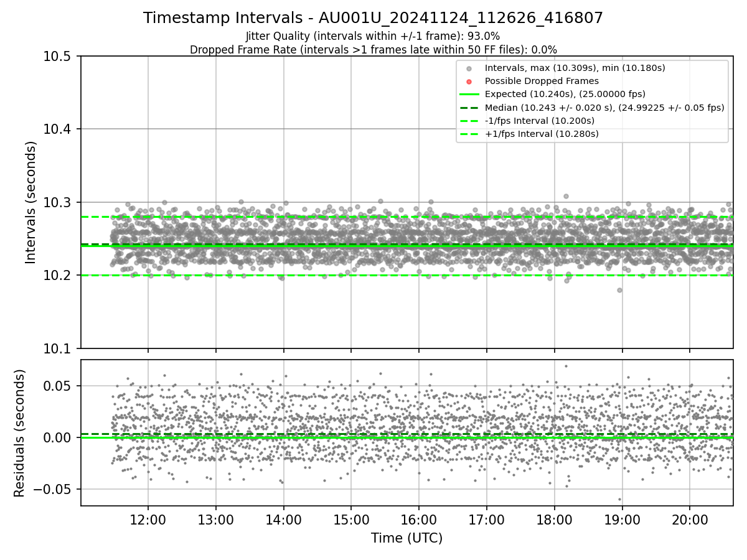Click the 'Time (UTC)' x-axis label
This screenshot has height=560, width=747.
[406, 538]
